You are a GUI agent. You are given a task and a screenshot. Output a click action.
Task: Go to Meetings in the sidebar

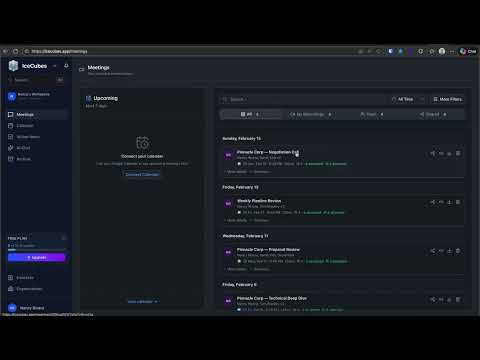click(37, 114)
